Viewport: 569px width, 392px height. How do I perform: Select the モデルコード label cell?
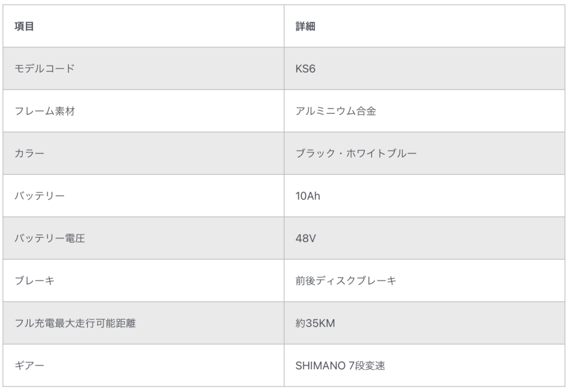[44, 69]
